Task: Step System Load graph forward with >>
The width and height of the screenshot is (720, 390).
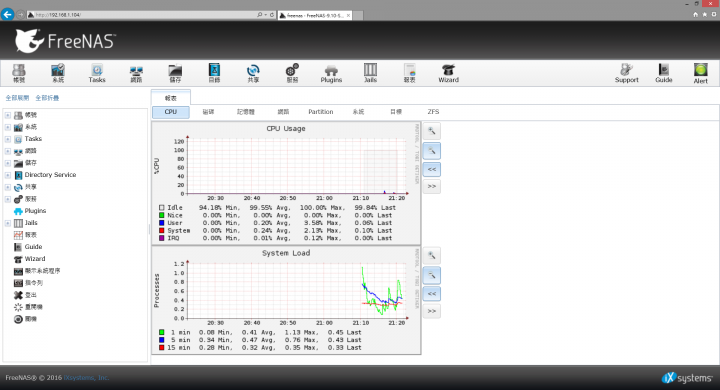Action: point(432,311)
